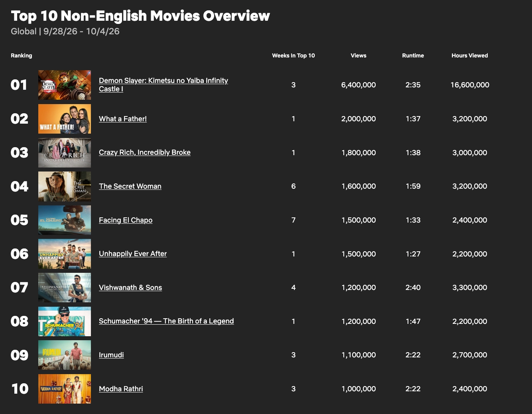Click the Runtime column header
This screenshot has width=532, height=414.
[x=413, y=55]
